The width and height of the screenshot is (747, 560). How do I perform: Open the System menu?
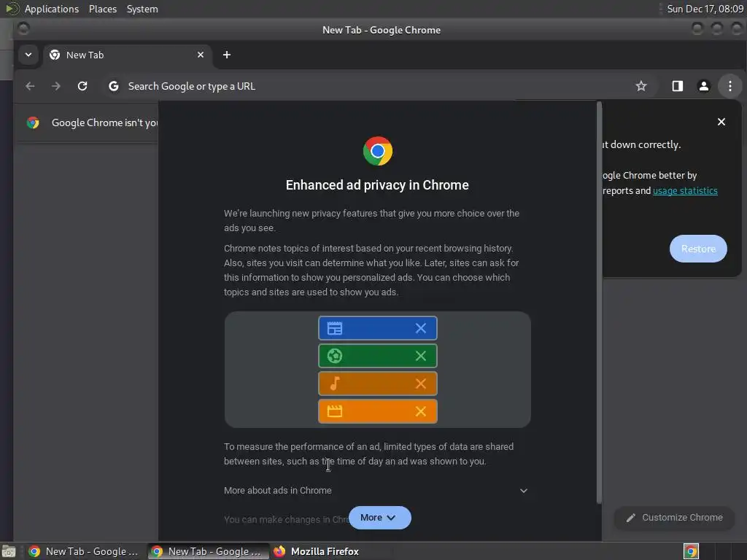[x=142, y=9]
